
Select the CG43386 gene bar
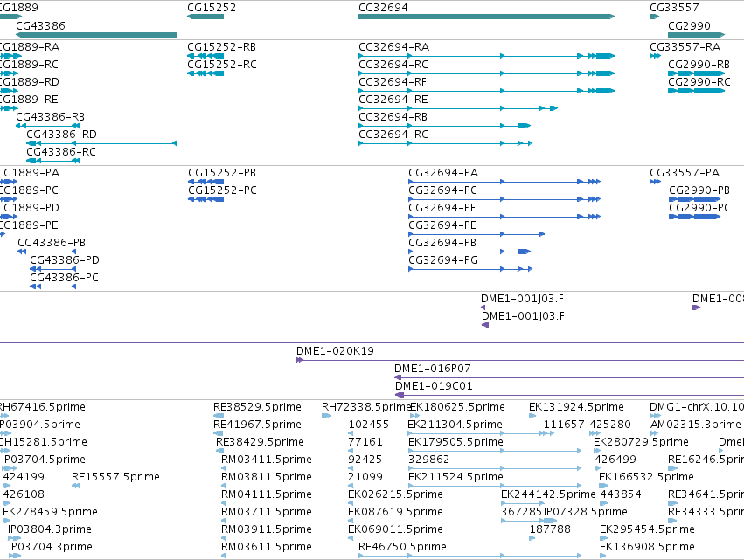(x=96, y=35)
